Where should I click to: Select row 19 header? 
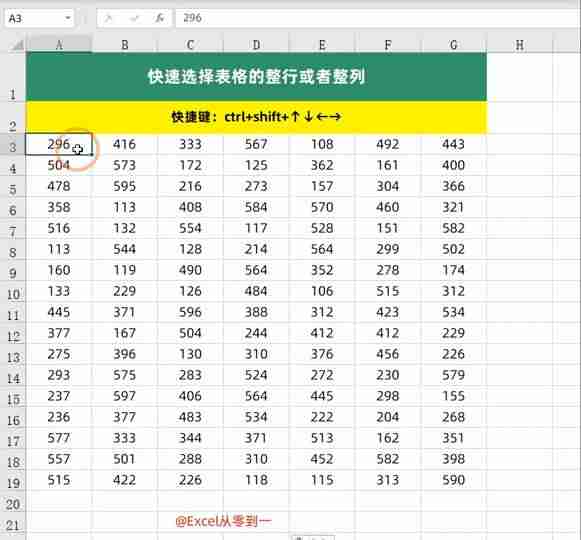tap(13, 480)
